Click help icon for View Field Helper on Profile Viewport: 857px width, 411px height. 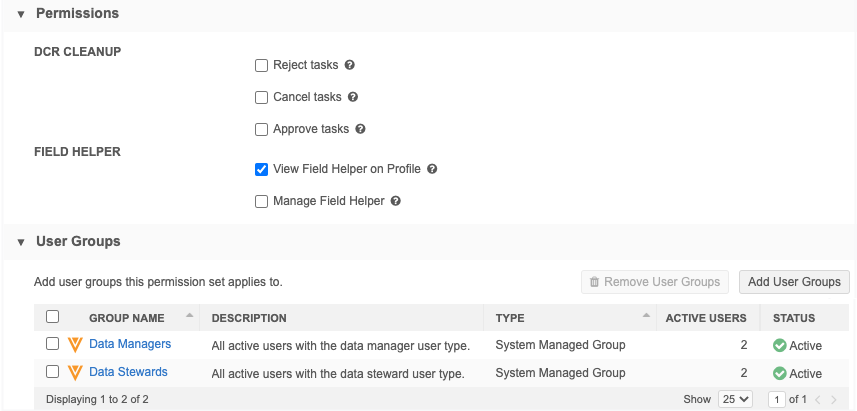point(432,169)
